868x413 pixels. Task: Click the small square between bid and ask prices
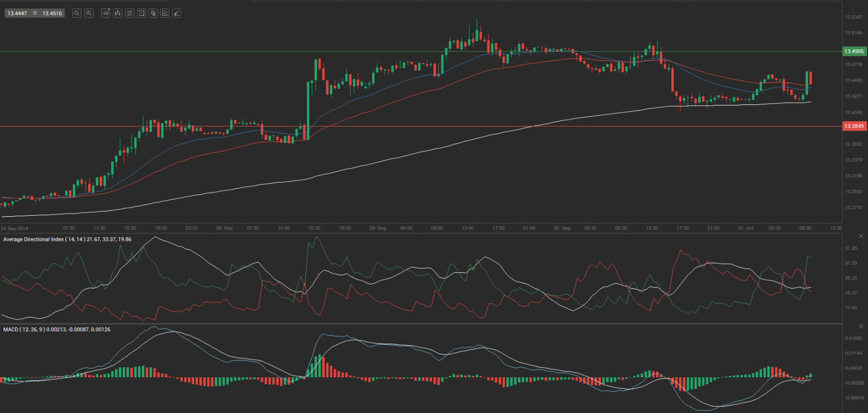coord(35,13)
